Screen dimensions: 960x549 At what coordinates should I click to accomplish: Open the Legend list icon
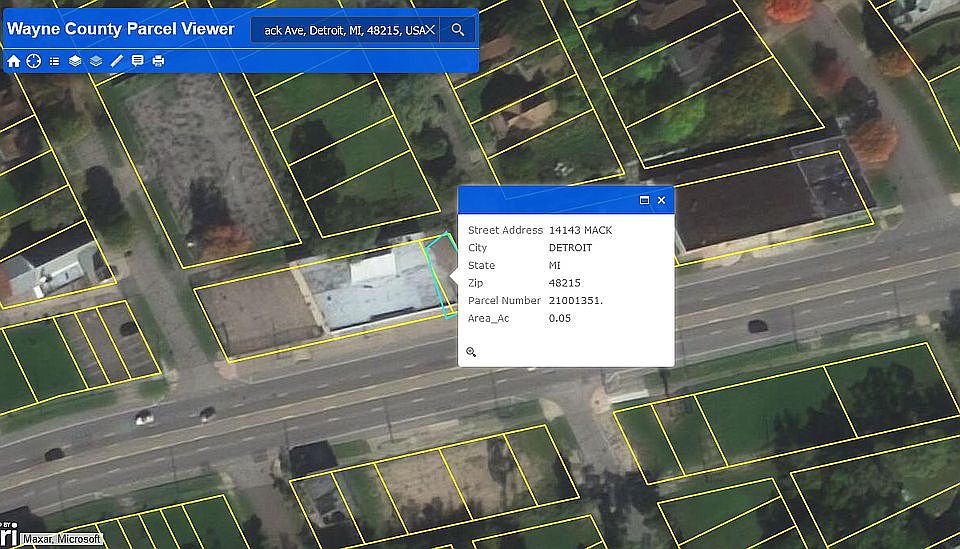click(x=54, y=61)
